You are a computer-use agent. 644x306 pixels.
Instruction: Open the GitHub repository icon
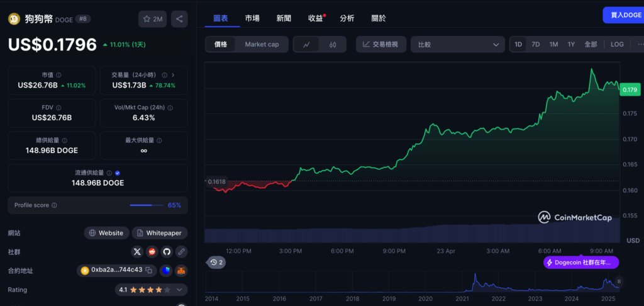pyautogui.click(x=167, y=252)
